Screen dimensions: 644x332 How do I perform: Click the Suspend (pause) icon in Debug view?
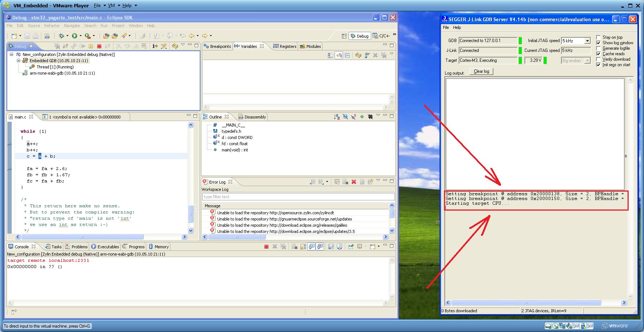point(91,46)
